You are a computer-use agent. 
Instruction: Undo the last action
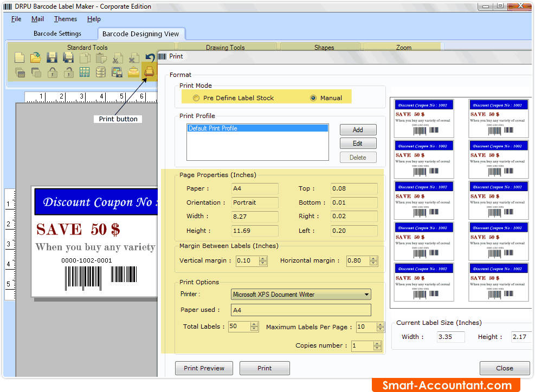tap(150, 57)
